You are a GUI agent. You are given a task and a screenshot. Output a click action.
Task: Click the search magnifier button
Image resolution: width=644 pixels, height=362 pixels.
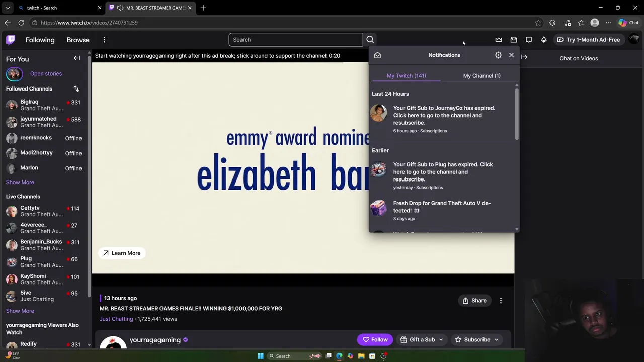(x=370, y=40)
